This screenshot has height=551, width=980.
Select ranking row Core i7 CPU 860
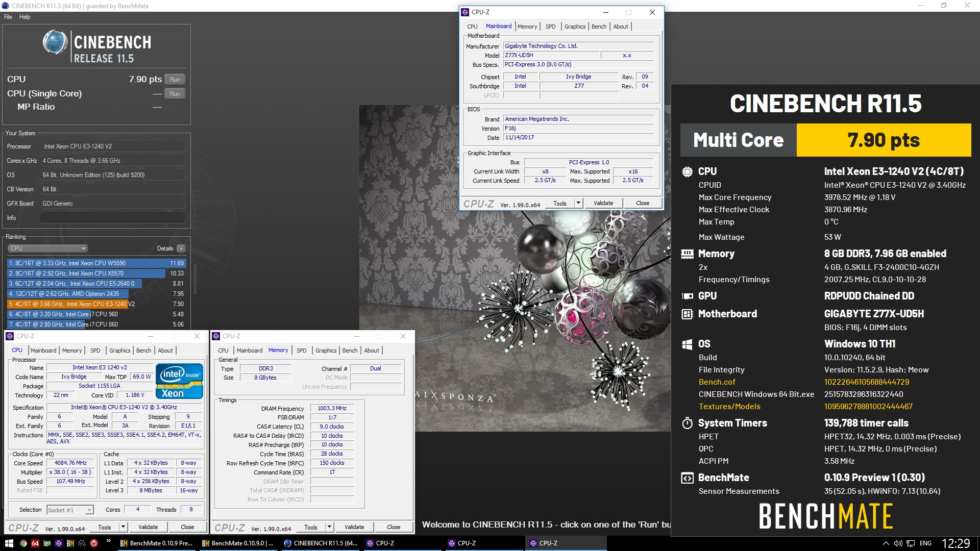pyautogui.click(x=96, y=324)
